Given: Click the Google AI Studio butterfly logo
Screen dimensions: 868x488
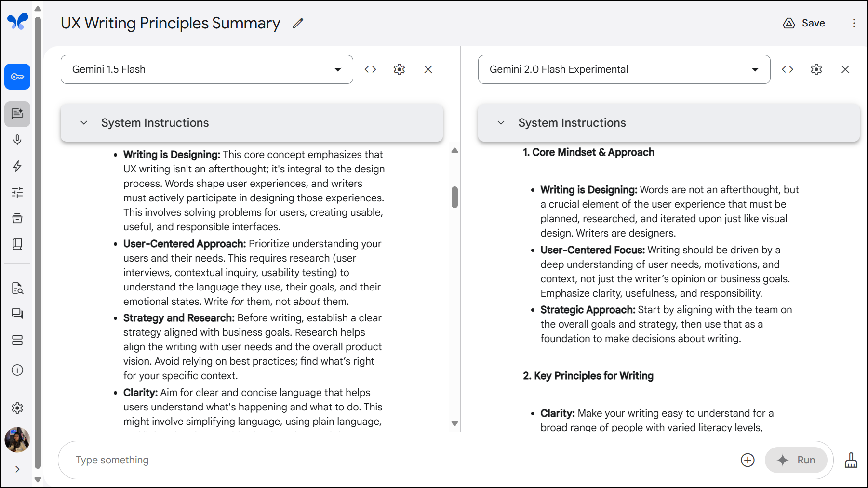Looking at the screenshot, I should [17, 22].
